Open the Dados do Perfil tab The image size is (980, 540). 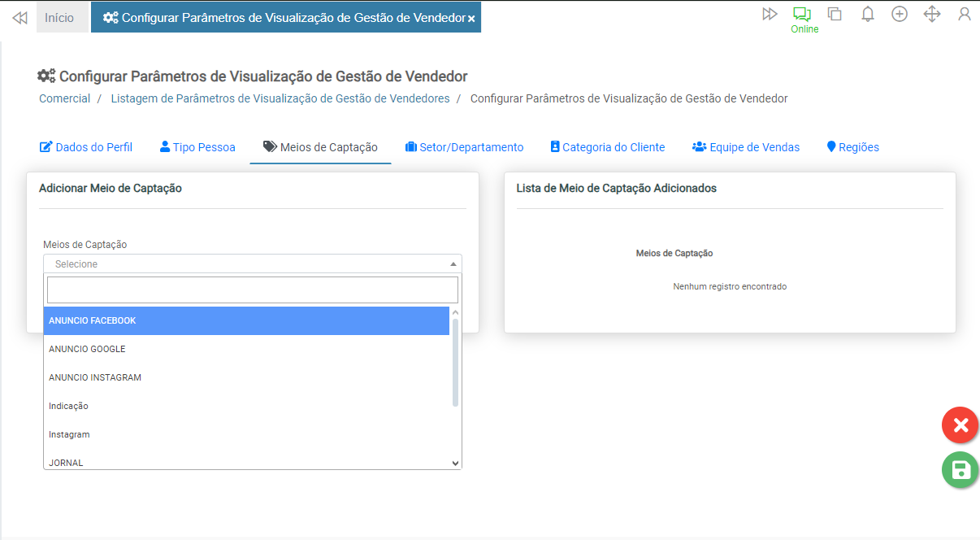86,147
